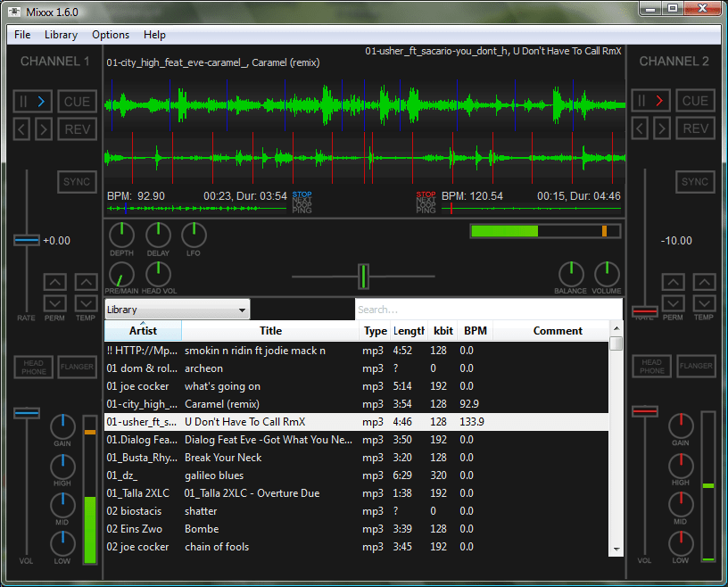Click inside the Search field

488,310
